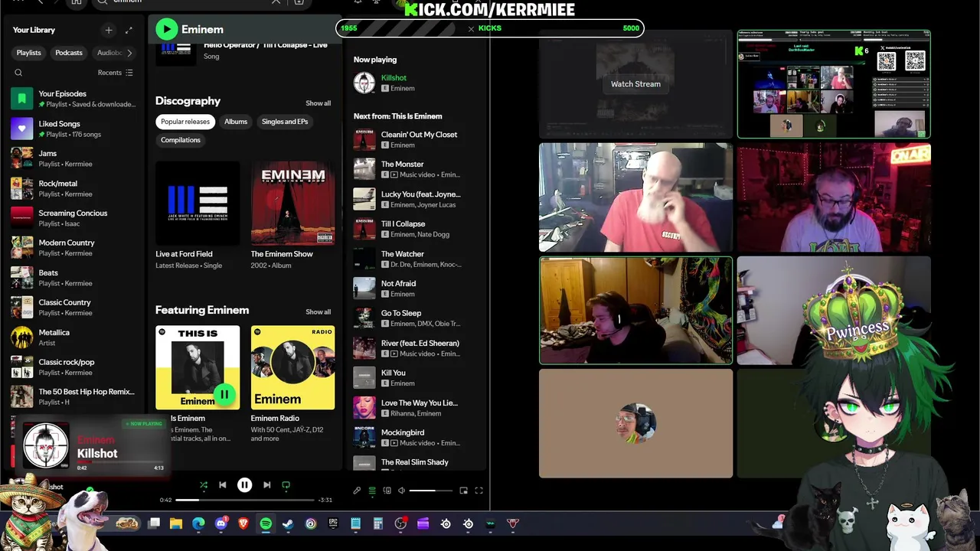The image size is (980, 551).
Task: Open the miniplayer
Action: coord(463,491)
